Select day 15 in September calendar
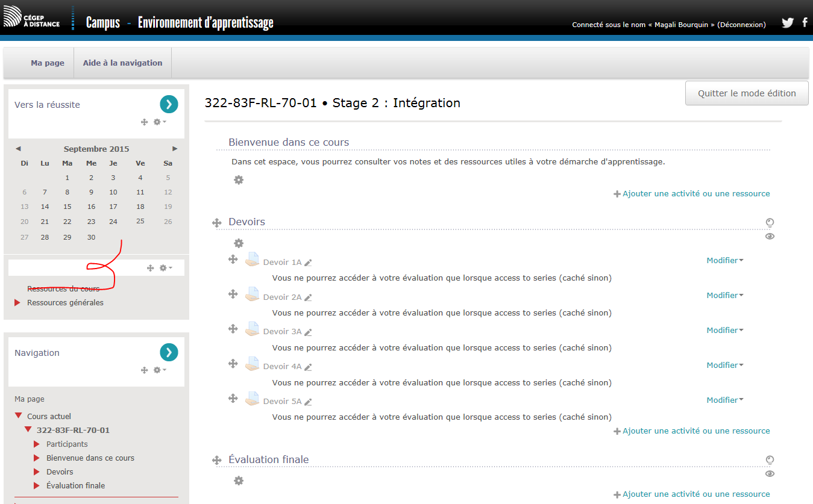 pos(67,207)
